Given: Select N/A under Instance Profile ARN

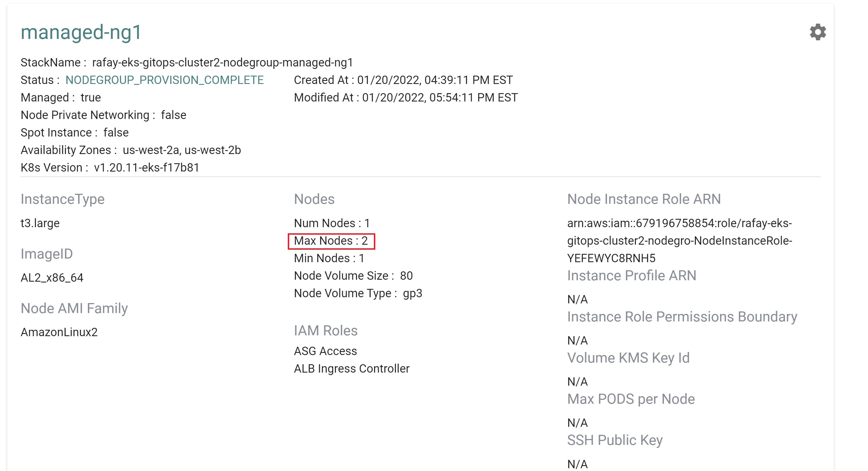Looking at the screenshot, I should click(x=577, y=300).
